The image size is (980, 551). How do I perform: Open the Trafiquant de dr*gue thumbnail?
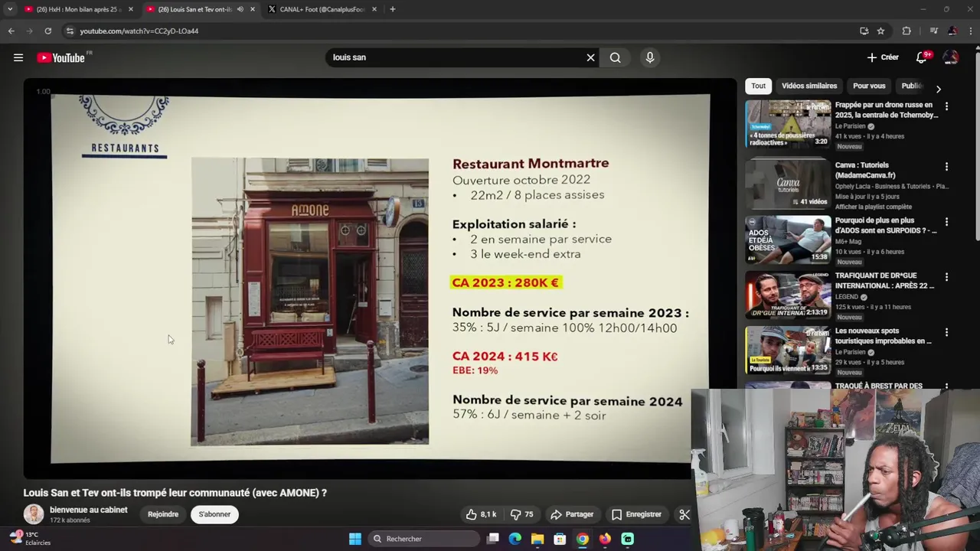[788, 295]
